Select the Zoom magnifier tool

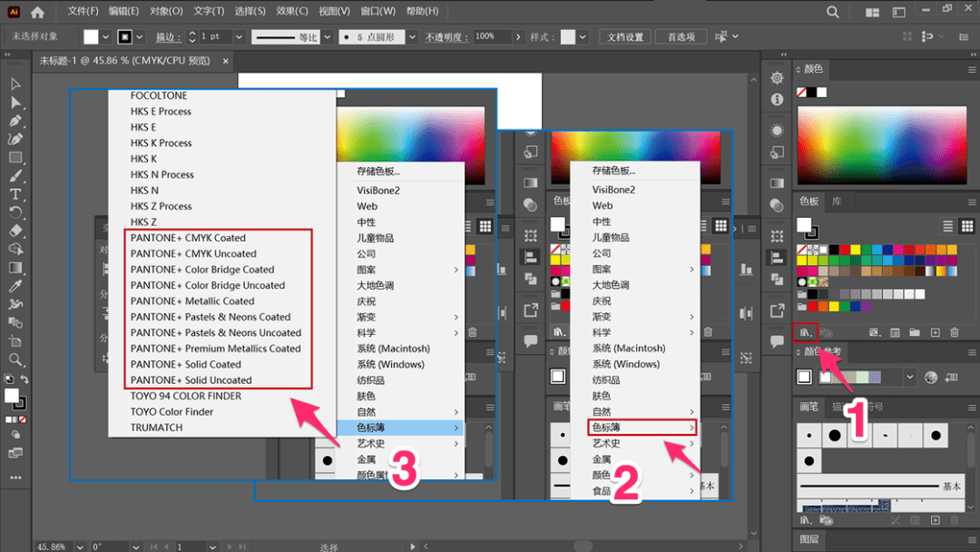click(x=15, y=360)
